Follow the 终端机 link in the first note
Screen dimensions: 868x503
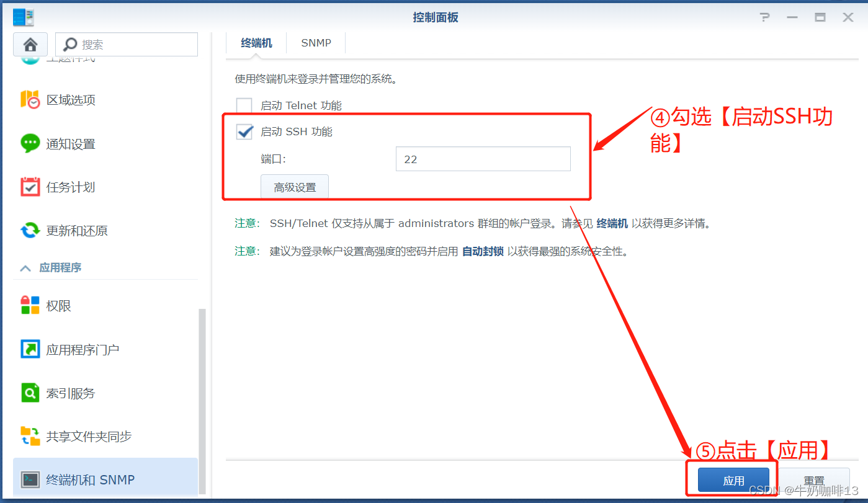coord(612,223)
